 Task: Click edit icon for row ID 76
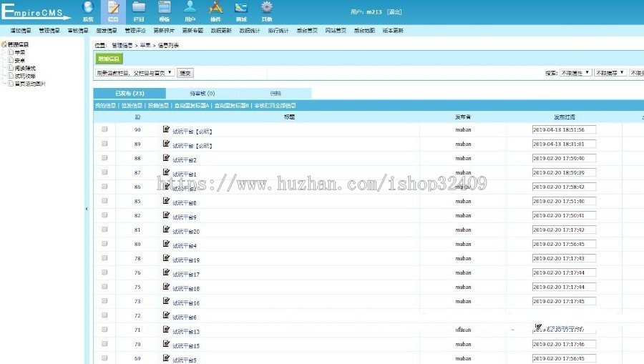click(166, 272)
